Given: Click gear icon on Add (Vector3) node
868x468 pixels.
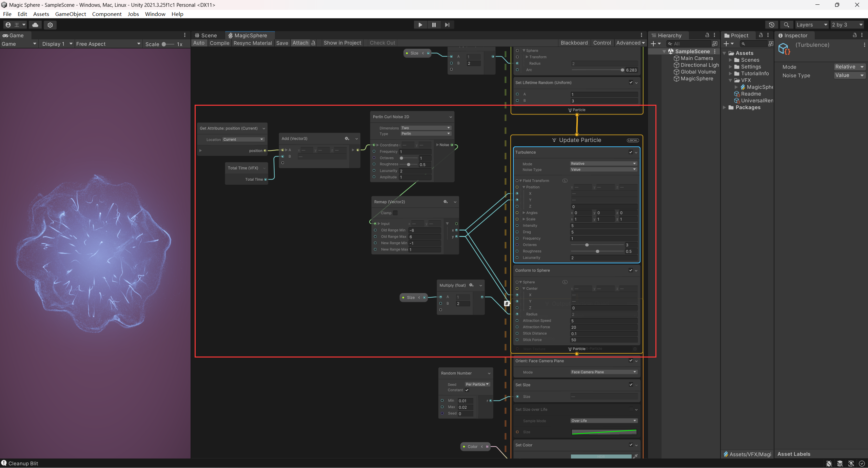Looking at the screenshot, I should pyautogui.click(x=347, y=138).
